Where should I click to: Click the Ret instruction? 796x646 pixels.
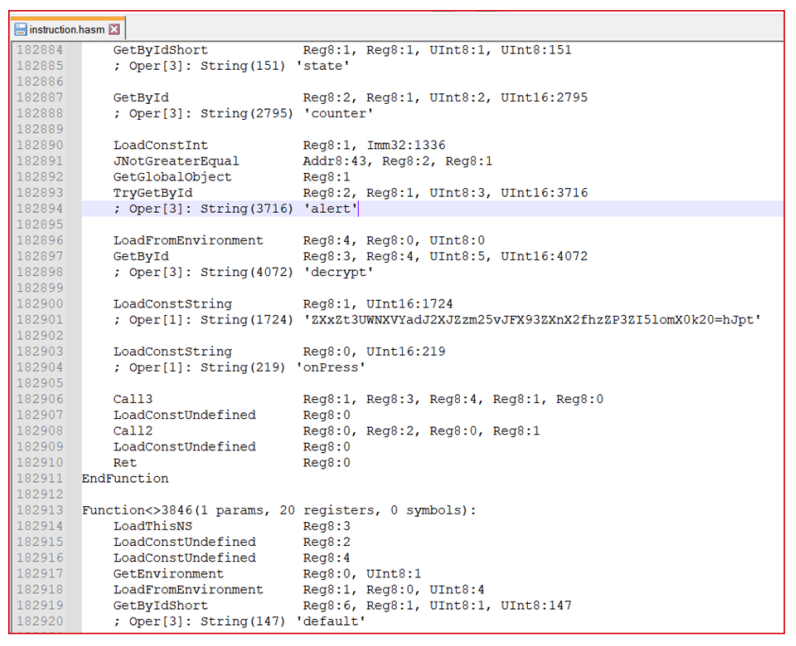[x=125, y=463]
